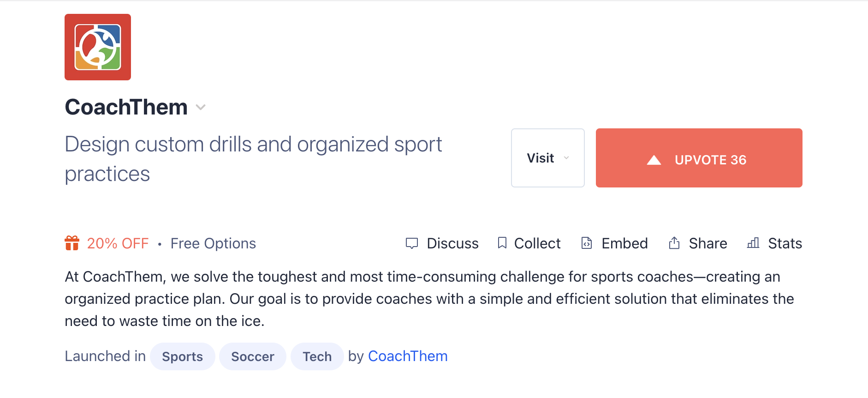Click the Collect bookmark icon
868x398 pixels.
pos(502,243)
